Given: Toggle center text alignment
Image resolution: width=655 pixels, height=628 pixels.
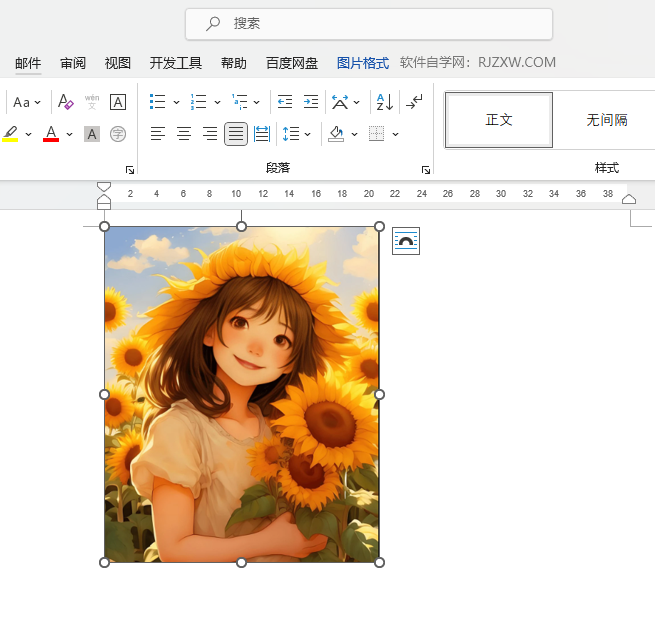Looking at the screenshot, I should click(184, 133).
